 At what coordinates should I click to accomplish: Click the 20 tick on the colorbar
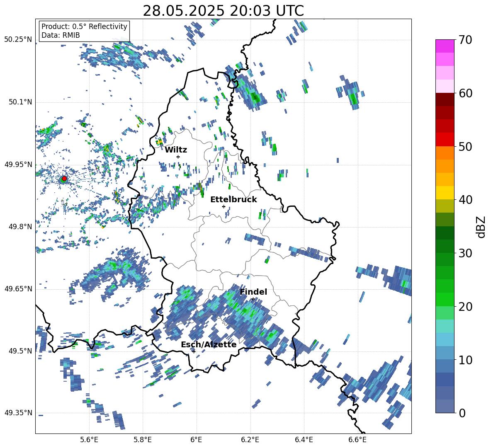[465, 306]
